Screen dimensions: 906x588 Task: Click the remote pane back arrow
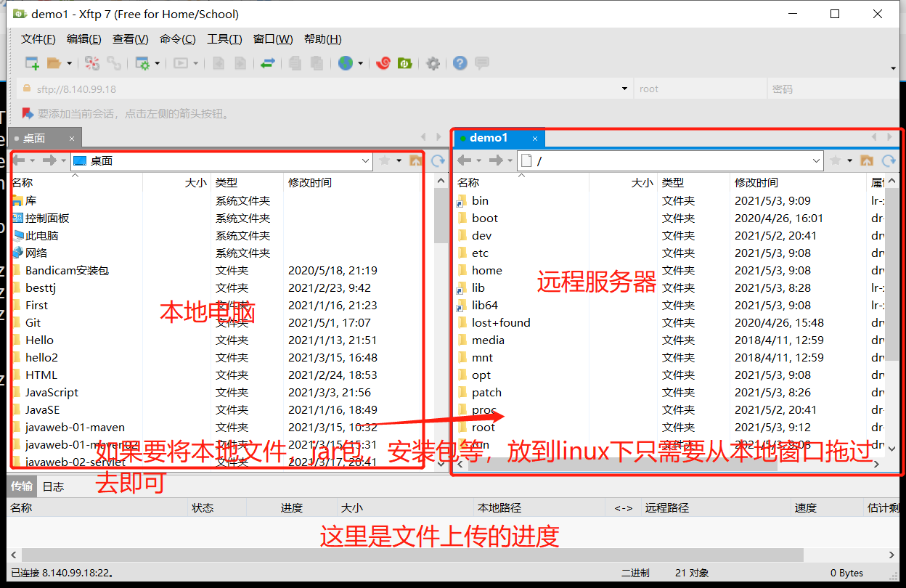(x=465, y=160)
